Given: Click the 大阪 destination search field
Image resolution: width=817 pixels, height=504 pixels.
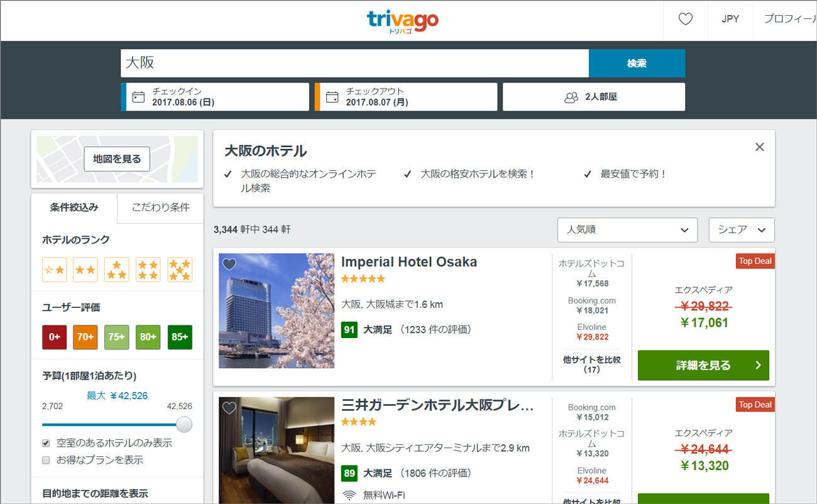Looking at the screenshot, I should [354, 63].
